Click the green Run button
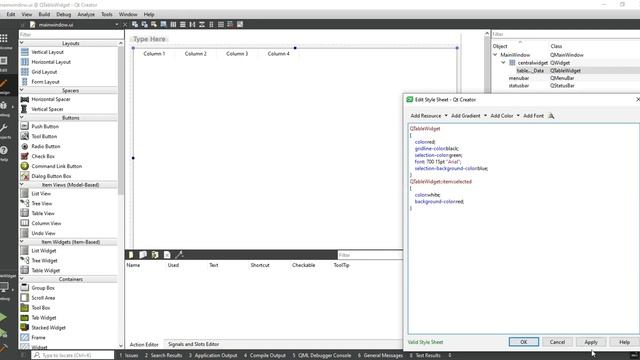 point(3,317)
